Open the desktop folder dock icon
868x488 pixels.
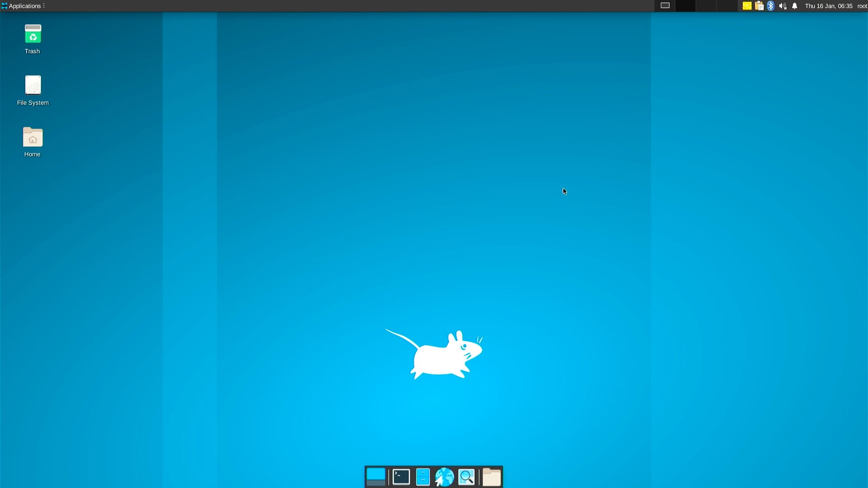tap(492, 476)
